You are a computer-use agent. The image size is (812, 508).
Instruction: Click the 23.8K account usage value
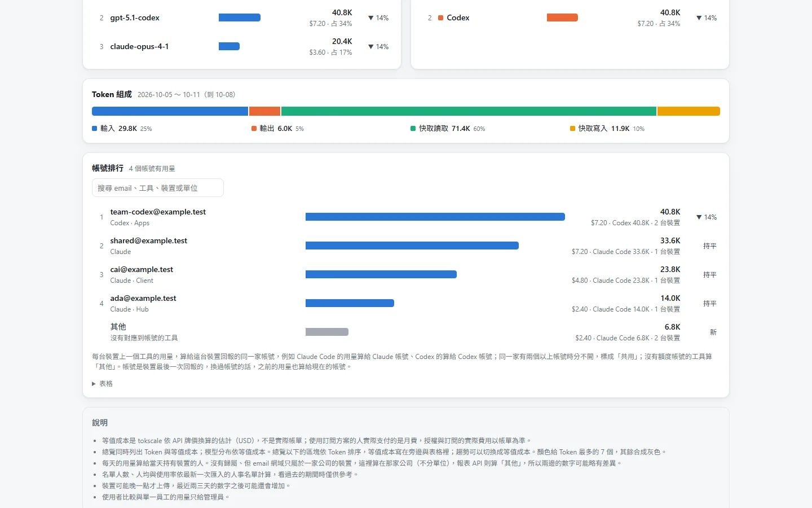pos(670,270)
